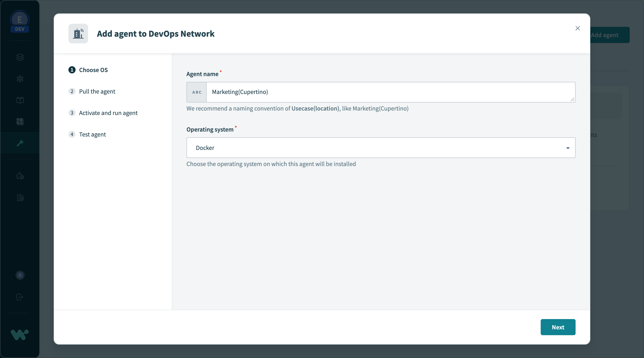Click the Agent name resize handle
This screenshot has width=644, height=358.
[572, 99]
